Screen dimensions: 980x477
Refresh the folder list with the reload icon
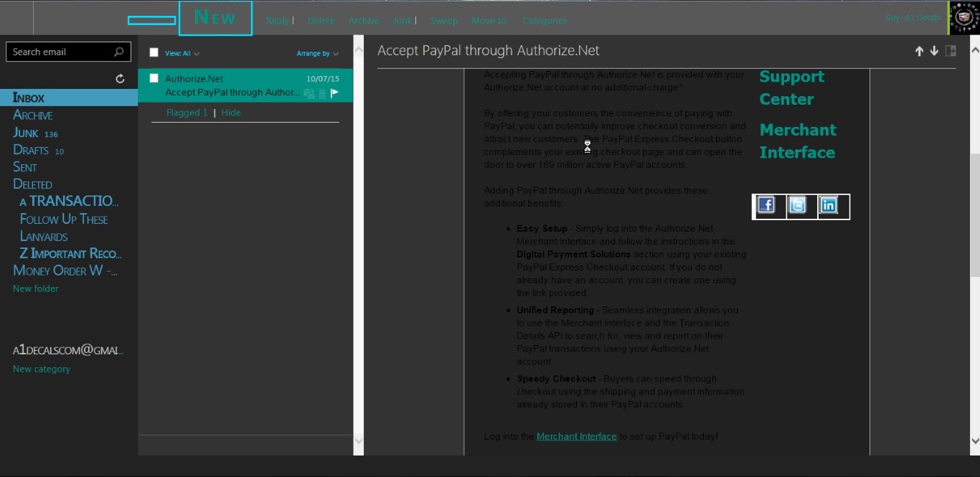point(120,79)
